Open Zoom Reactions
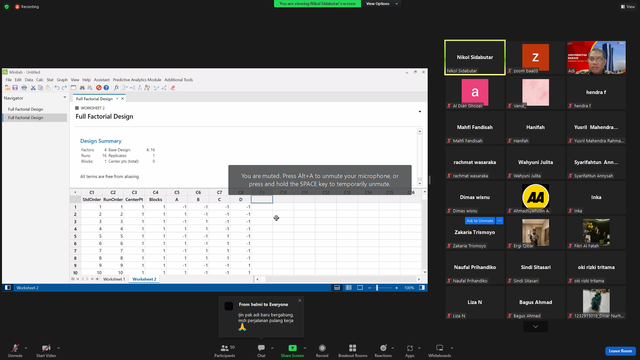Viewport: 640px width, 360px height. [x=383, y=350]
